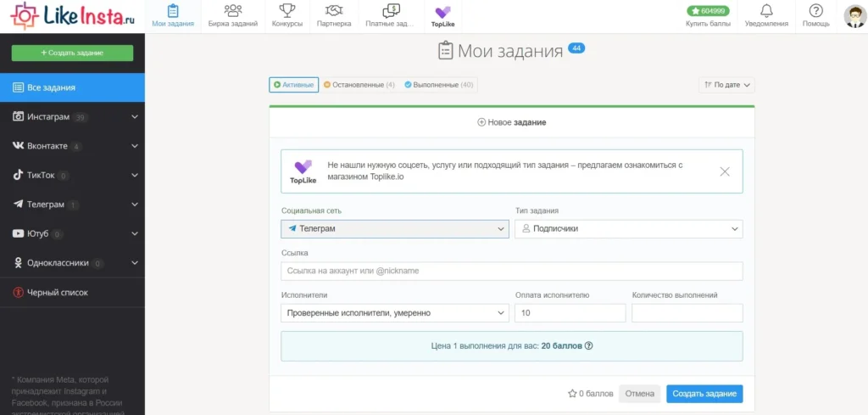Image resolution: width=868 pixels, height=415 pixels.
Task: Open the Платные задания tab
Action: click(392, 16)
